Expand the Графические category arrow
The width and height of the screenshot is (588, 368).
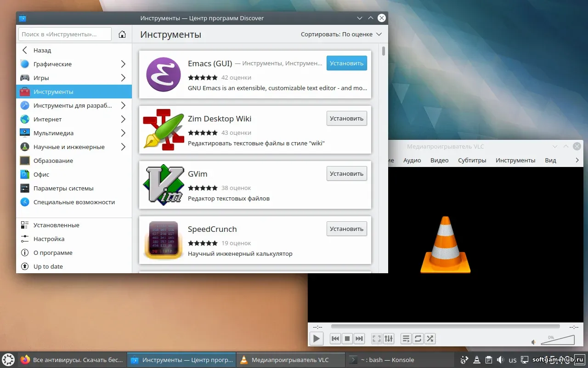[123, 64]
